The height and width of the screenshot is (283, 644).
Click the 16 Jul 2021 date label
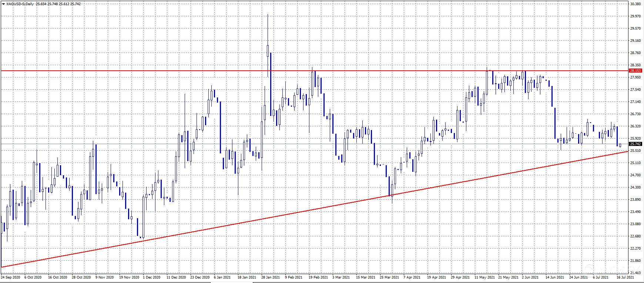[625, 277]
